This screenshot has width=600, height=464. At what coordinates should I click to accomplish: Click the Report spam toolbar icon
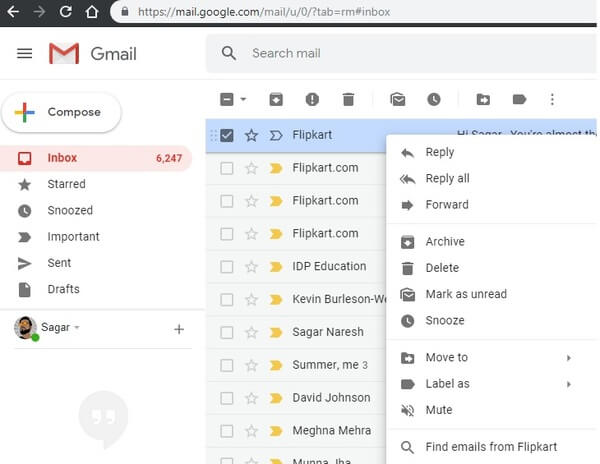coord(312,99)
